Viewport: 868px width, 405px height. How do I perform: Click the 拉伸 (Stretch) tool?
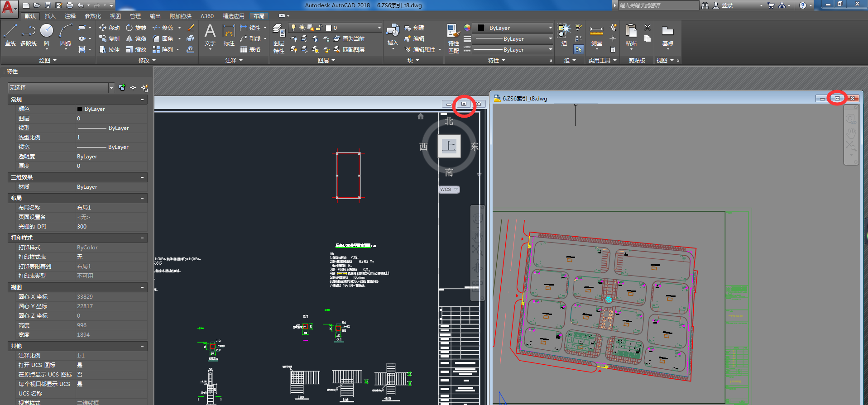pos(109,49)
